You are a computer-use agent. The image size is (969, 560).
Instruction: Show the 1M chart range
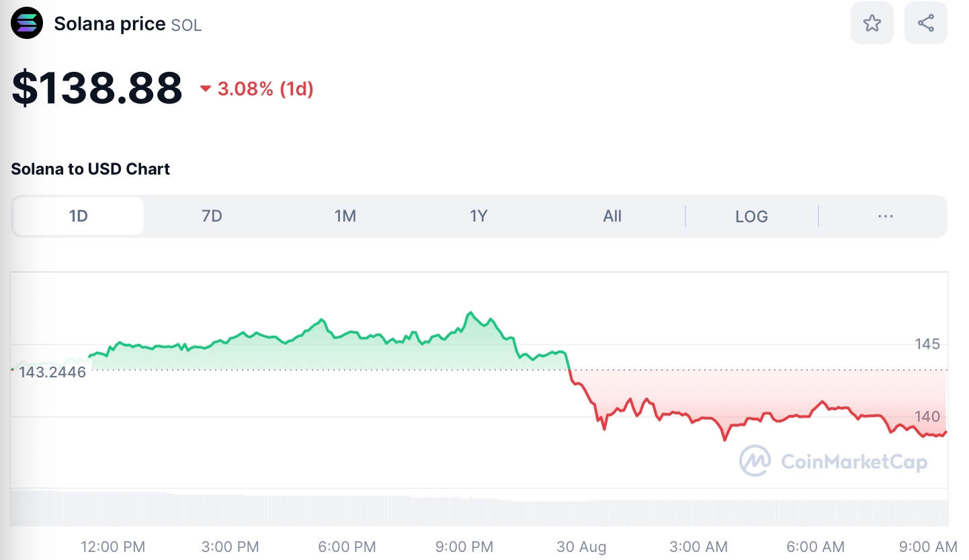pyautogui.click(x=345, y=216)
